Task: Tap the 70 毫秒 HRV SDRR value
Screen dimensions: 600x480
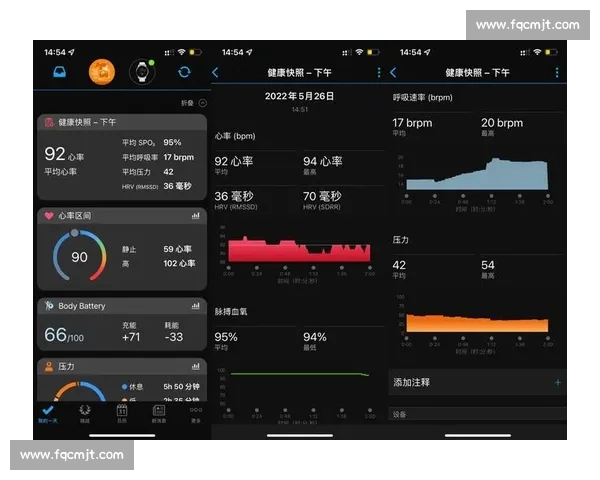Action: click(x=322, y=196)
